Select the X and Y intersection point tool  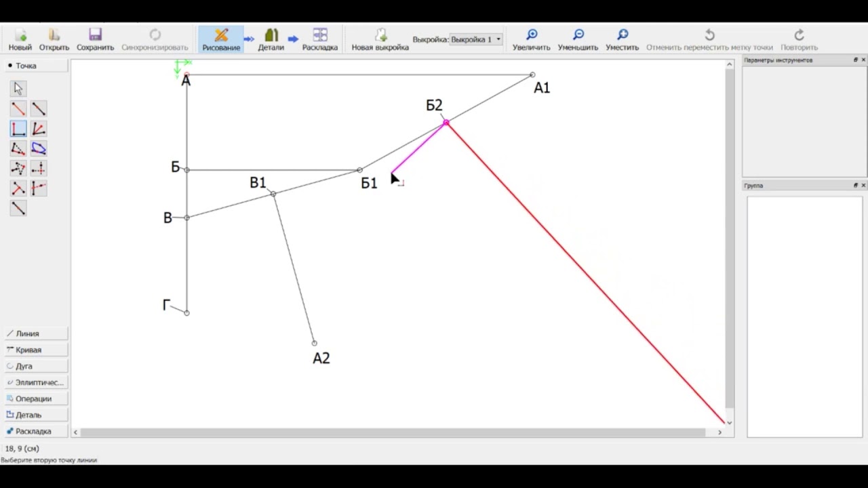click(x=38, y=168)
